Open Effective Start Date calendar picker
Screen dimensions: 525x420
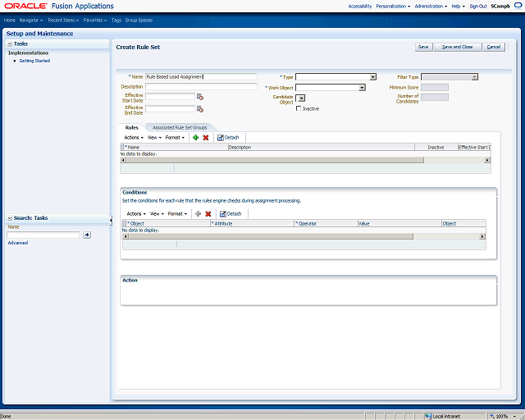[x=200, y=97]
